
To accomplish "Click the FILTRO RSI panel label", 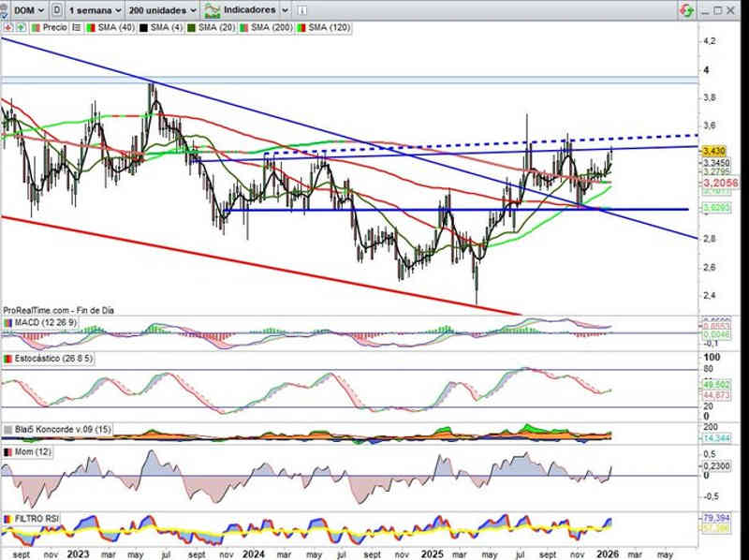I will point(38,518).
